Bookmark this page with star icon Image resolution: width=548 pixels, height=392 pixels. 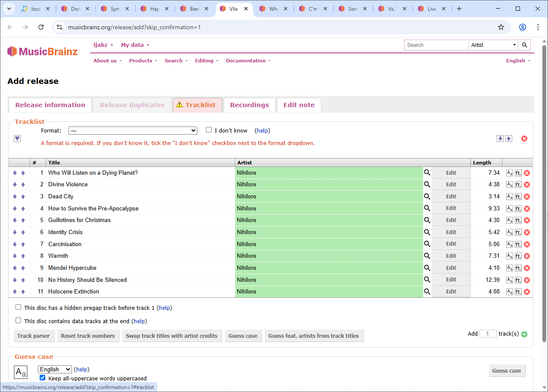pyautogui.click(x=501, y=27)
